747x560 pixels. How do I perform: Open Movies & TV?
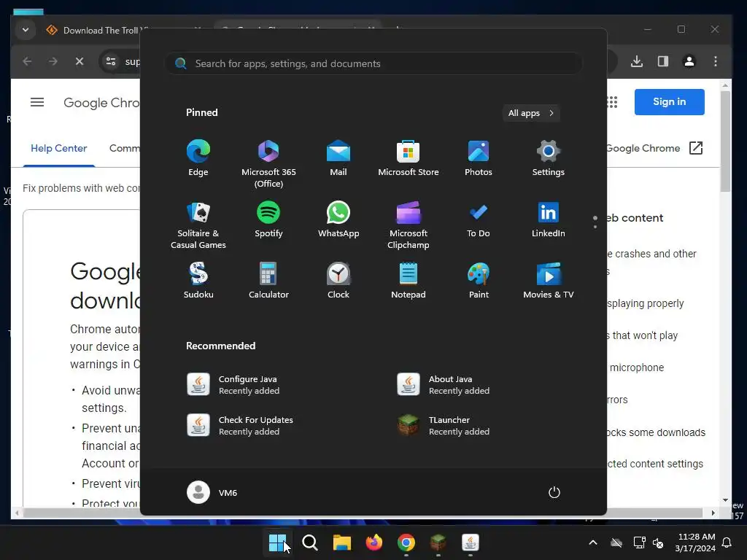click(x=549, y=281)
